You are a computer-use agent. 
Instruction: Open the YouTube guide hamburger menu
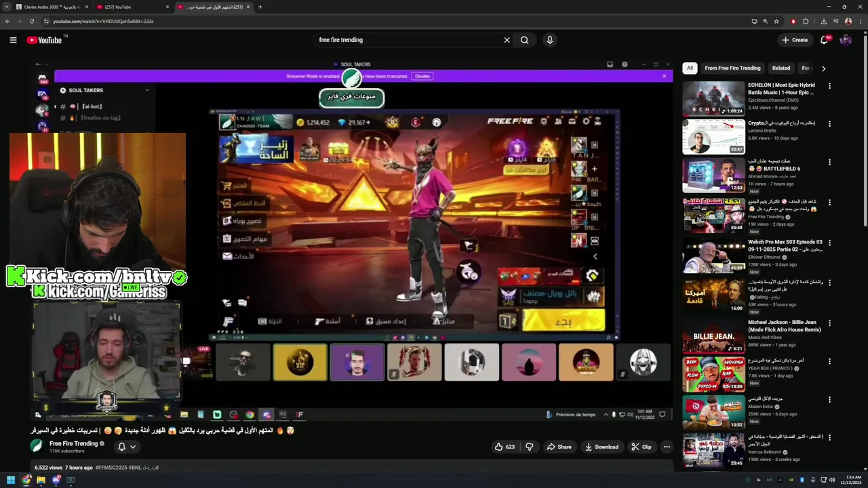pos(13,40)
